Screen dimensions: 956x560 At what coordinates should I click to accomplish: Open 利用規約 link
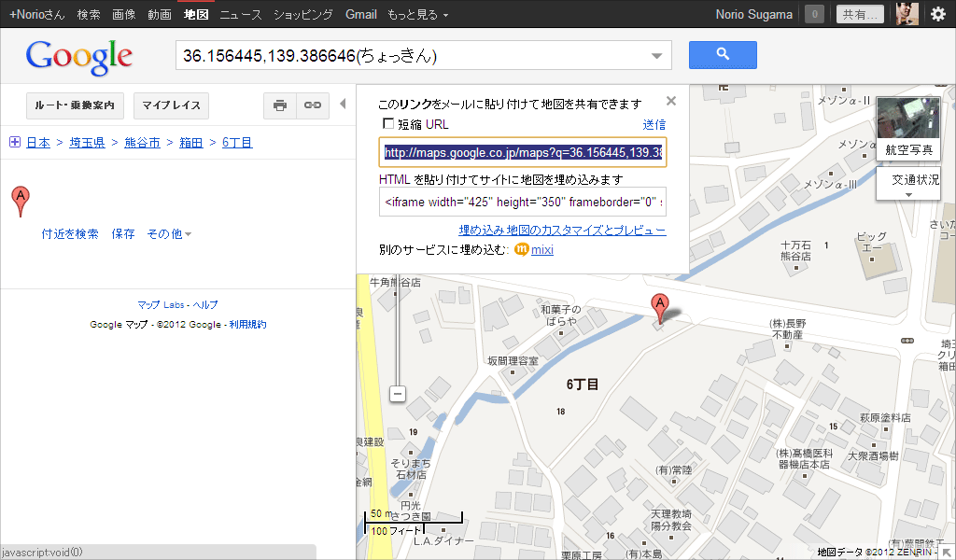(247, 324)
